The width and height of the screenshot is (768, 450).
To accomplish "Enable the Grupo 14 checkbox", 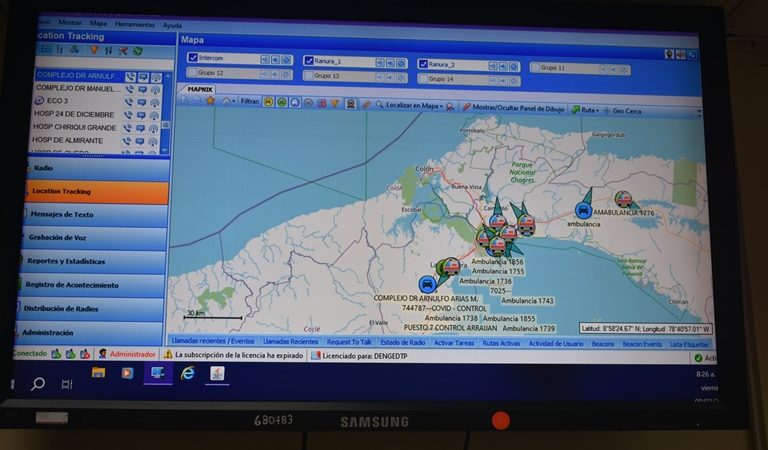I will tap(423, 79).
